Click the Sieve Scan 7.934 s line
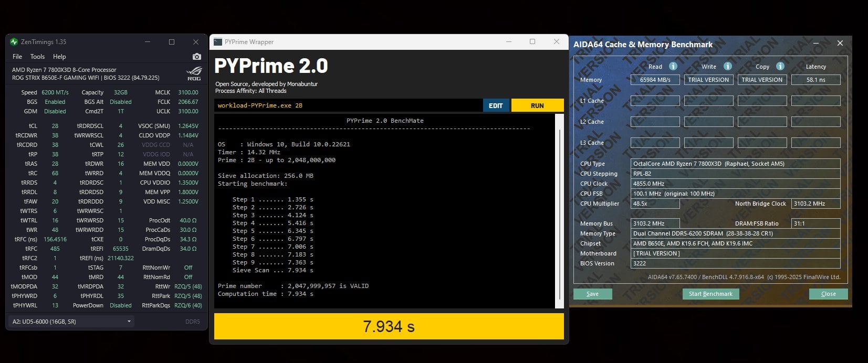Viewport: 868px width, 363px height. coord(273,270)
